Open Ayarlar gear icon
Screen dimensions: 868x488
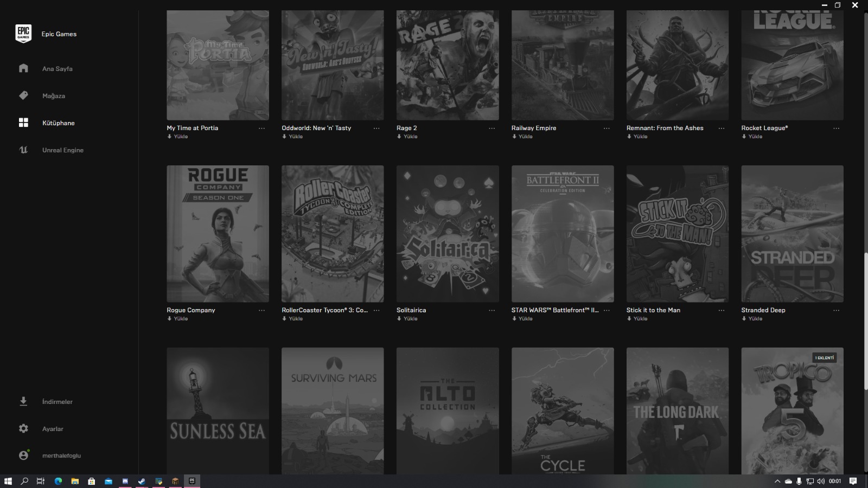23,428
